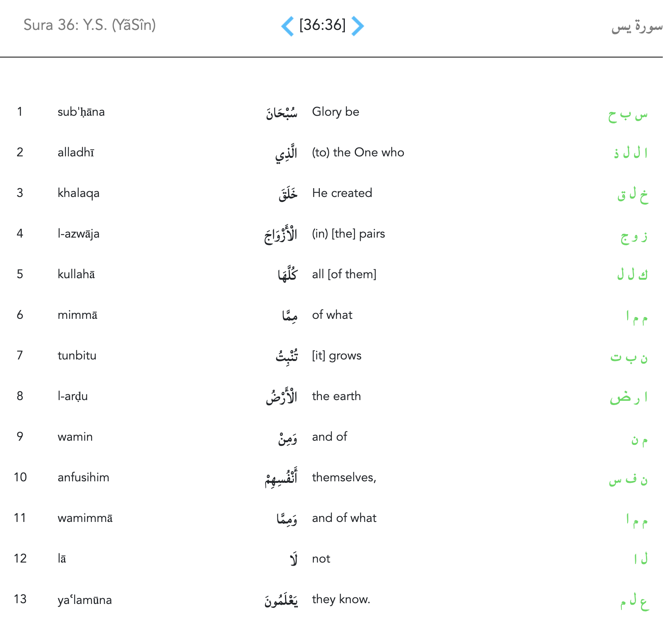Viewport: 672px width, 630px height.
Task: Click the transliteration 'anfusihim'
Action: pos(84,477)
